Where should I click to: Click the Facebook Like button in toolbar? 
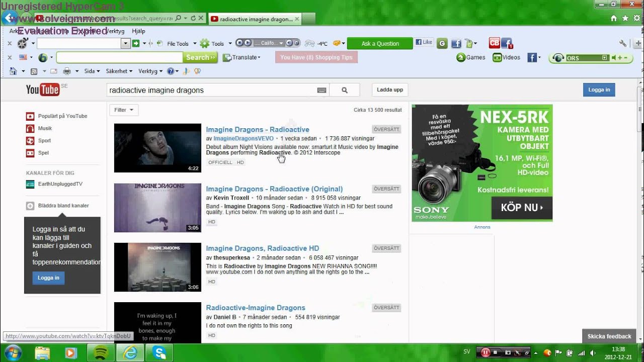(x=424, y=42)
